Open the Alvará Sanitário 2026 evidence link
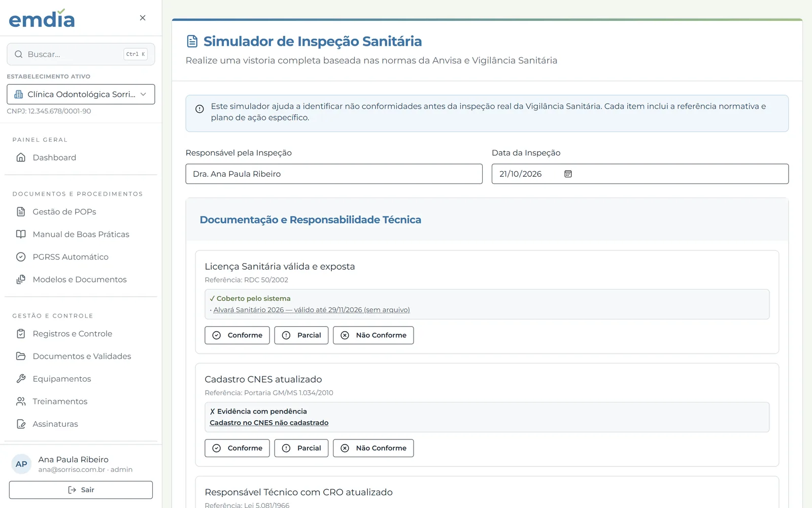 point(312,310)
